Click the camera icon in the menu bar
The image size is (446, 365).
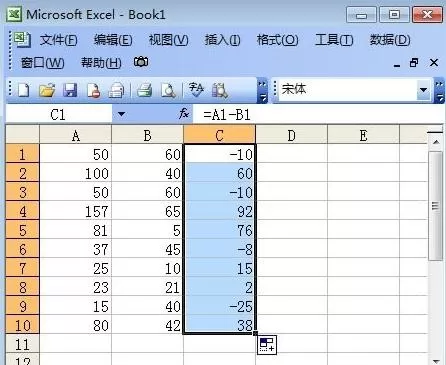coord(141,62)
